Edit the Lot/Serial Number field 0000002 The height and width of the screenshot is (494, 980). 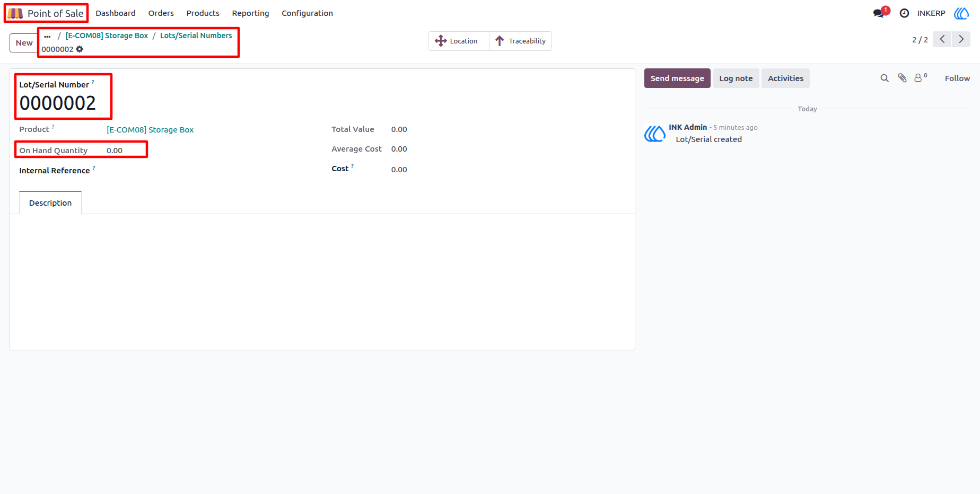pyautogui.click(x=58, y=103)
